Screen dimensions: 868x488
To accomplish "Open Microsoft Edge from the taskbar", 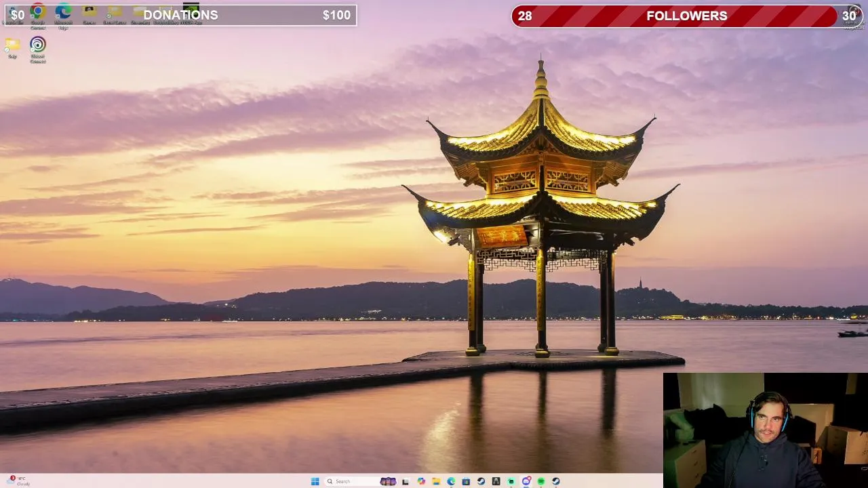I will pyautogui.click(x=451, y=481).
